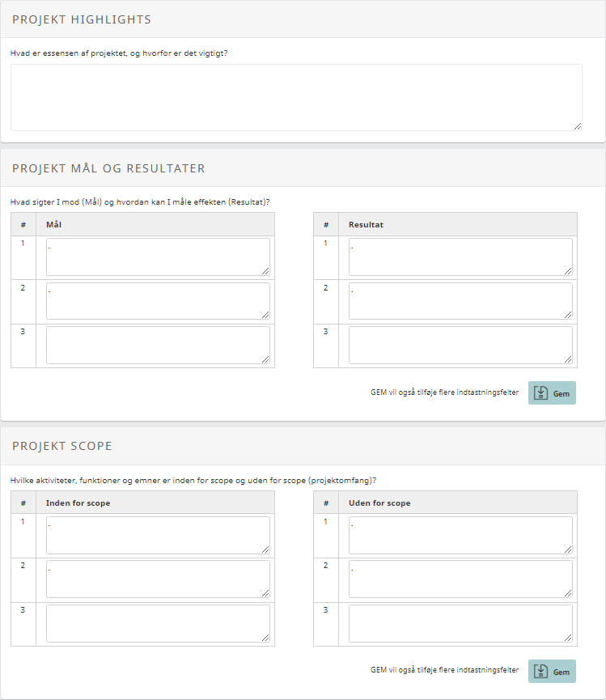The image size is (606, 700).
Task: Click first Uden for scope field
Action: tap(460, 535)
